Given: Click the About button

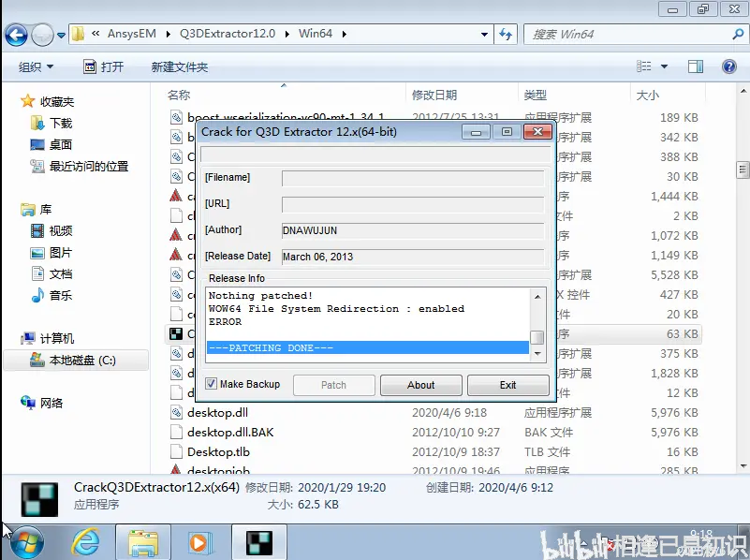Looking at the screenshot, I should tap(421, 385).
